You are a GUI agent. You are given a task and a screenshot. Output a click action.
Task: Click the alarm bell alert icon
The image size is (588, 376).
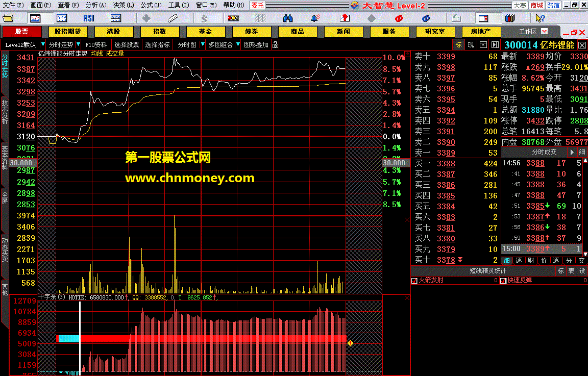coord(315,18)
